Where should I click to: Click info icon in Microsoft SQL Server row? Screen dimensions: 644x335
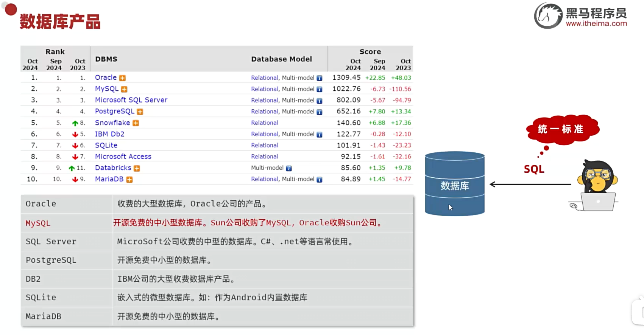pos(320,101)
